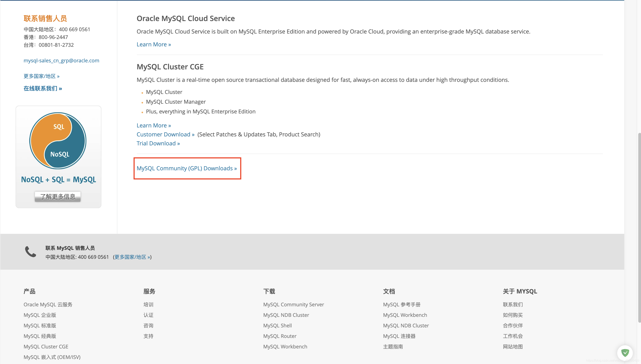Image resolution: width=641 pixels, height=364 pixels.
Task: Navigate to 产品 section in footer
Action: pos(29,291)
